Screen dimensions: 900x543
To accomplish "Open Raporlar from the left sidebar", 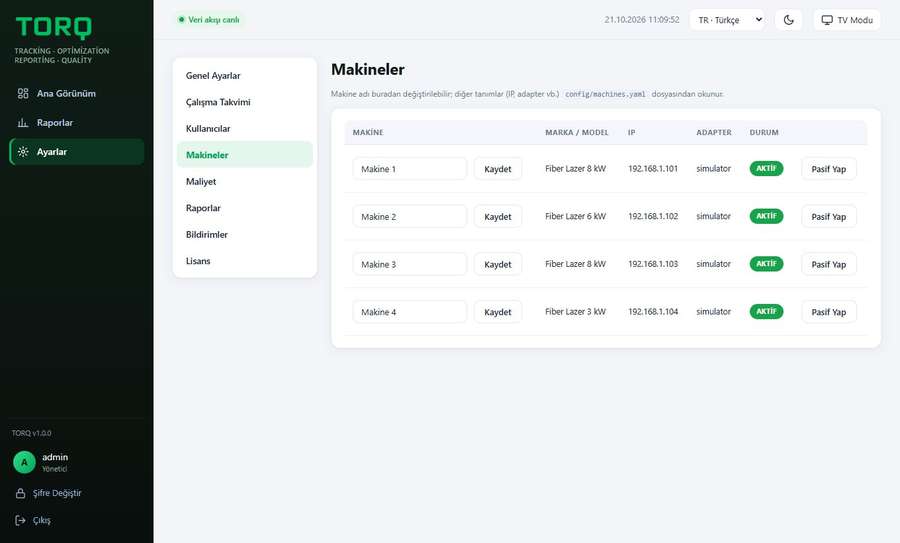I will click(77, 123).
